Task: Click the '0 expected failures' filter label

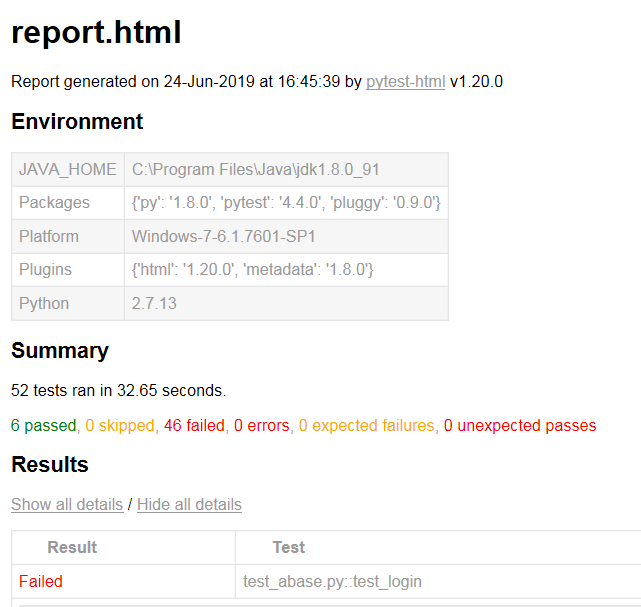Action: pyautogui.click(x=367, y=426)
